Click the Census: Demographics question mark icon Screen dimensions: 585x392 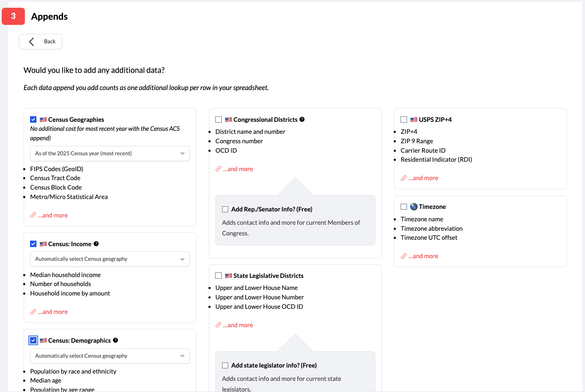click(115, 340)
